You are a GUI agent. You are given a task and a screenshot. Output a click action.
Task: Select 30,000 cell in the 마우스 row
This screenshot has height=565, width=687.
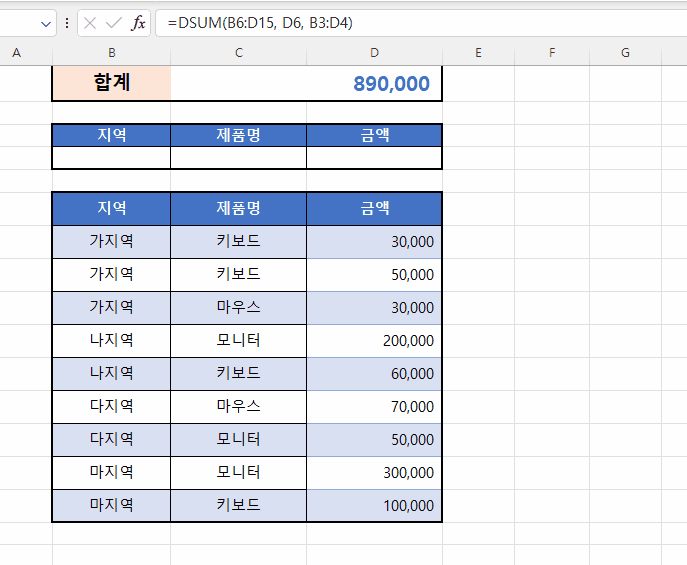(x=374, y=307)
